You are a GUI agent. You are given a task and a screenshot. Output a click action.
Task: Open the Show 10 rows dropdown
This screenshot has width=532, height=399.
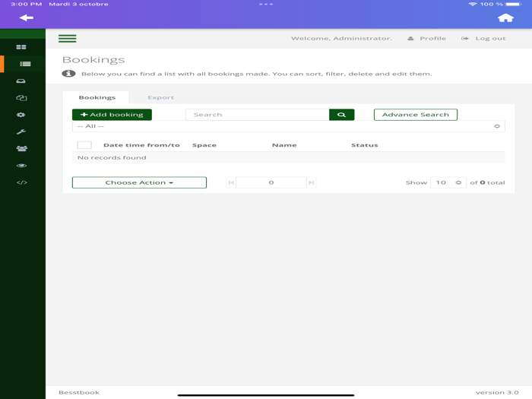pos(448,182)
